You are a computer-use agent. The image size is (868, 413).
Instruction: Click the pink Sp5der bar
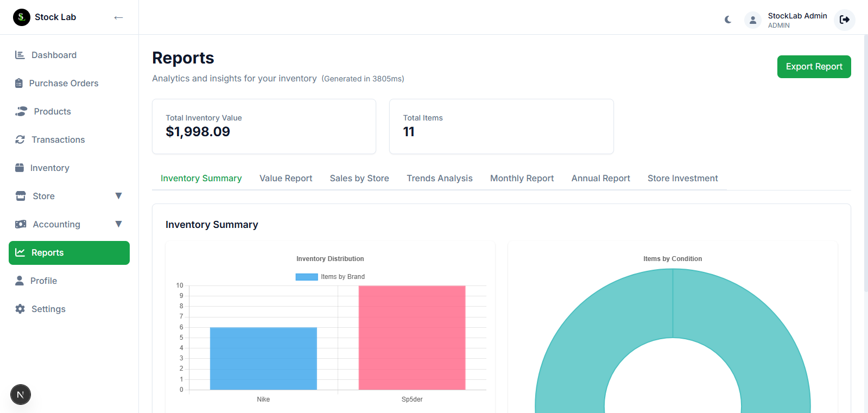click(x=412, y=338)
